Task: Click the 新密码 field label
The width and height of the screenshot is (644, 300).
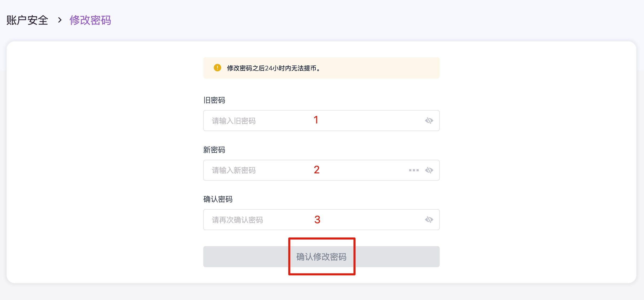Action: pos(214,150)
